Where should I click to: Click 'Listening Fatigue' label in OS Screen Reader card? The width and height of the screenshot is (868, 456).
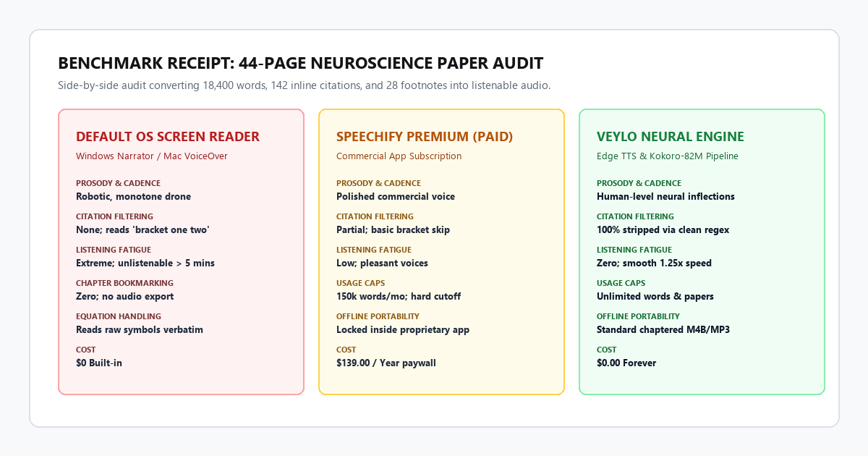tap(114, 250)
